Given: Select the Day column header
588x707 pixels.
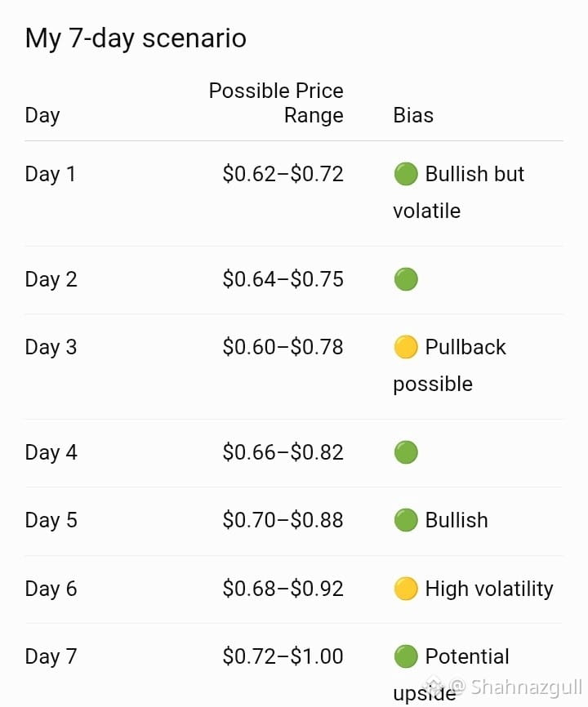Looking at the screenshot, I should (x=42, y=115).
